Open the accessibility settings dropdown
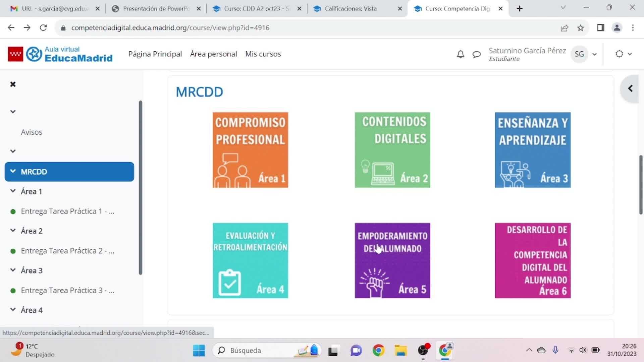The image size is (644, 362). 623,54
